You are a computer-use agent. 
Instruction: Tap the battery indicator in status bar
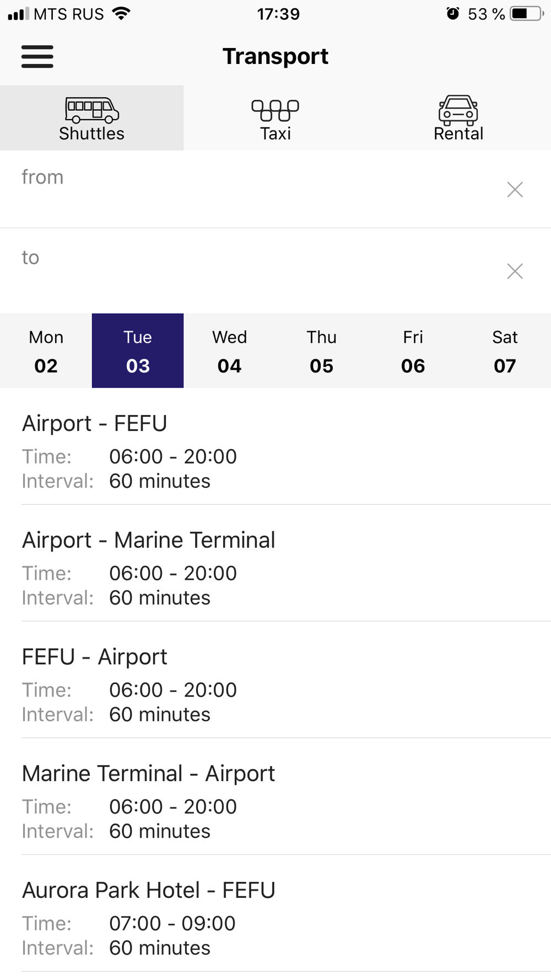(x=526, y=14)
